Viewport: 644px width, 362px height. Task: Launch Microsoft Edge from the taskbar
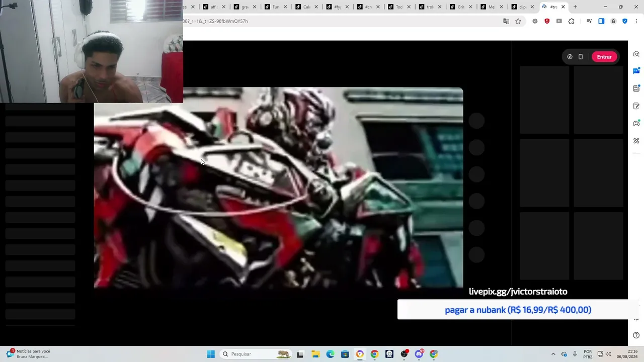pos(330,354)
